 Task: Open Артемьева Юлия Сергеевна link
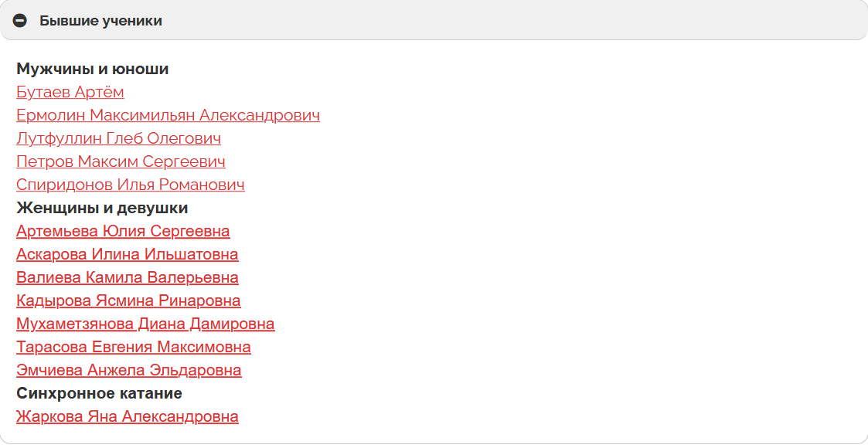[123, 232]
